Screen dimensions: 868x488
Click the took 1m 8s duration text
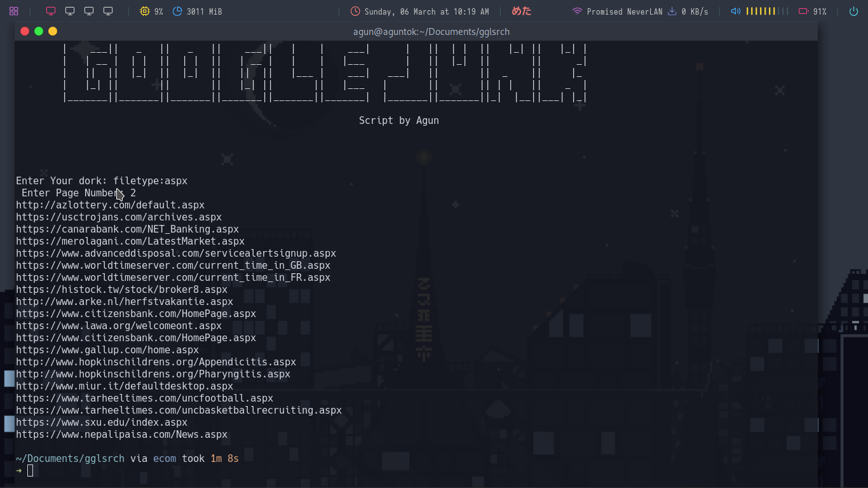(x=210, y=458)
